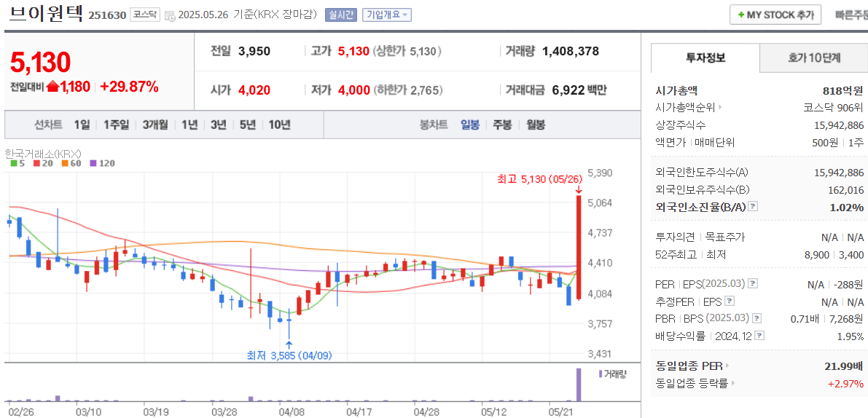The image size is (868, 418).
Task: Click the 거래대금 value 6,922 백만
Action: pos(579,90)
